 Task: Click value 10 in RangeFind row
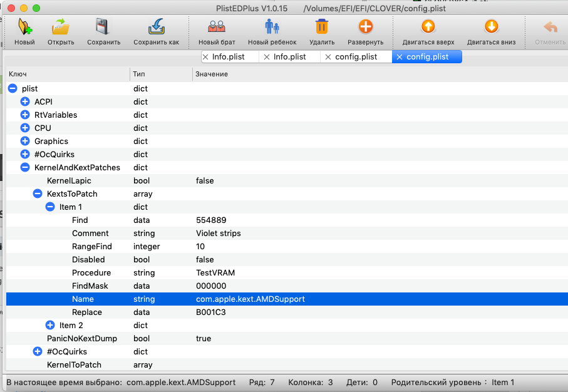pyautogui.click(x=200, y=246)
